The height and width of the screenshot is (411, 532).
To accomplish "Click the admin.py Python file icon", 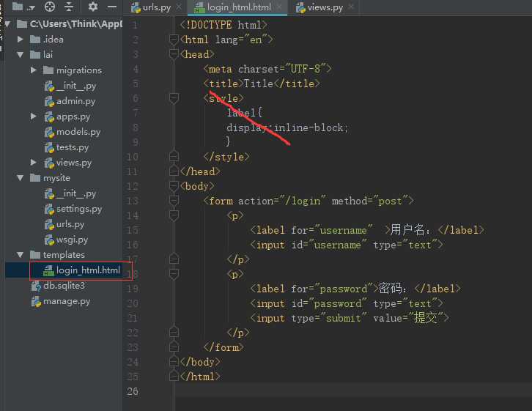I will pyautogui.click(x=49, y=101).
